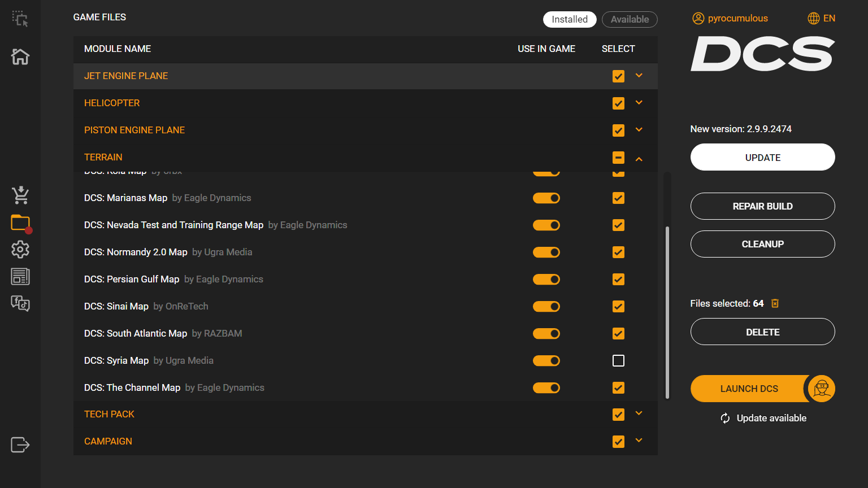Click the CLEANUP button
The width and height of the screenshot is (868, 488).
763,244
